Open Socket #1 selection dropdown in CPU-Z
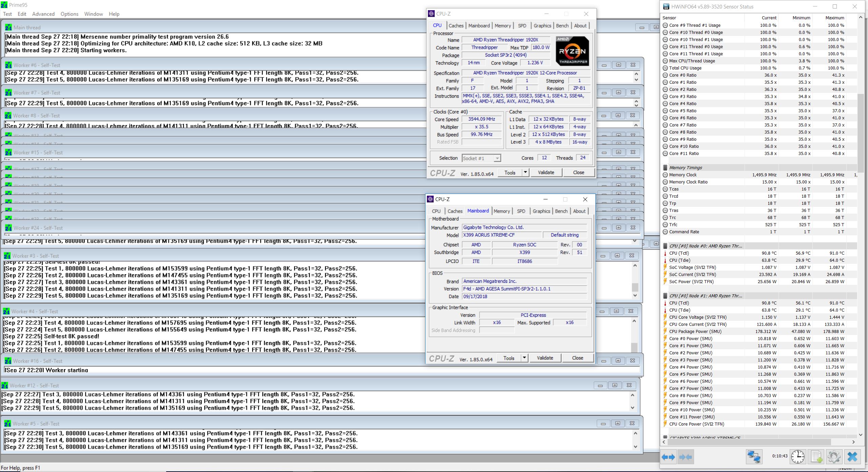Screen dimensions: 868x472 [497, 158]
